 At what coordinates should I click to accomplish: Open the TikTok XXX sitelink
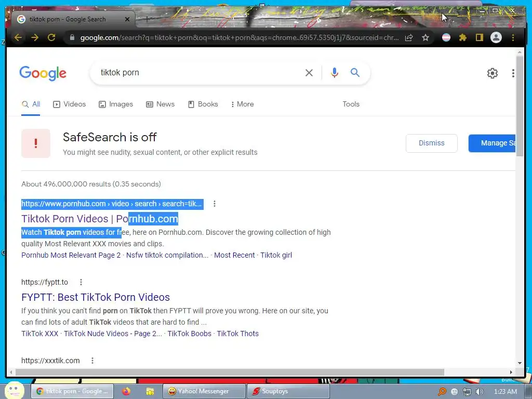[39, 334]
